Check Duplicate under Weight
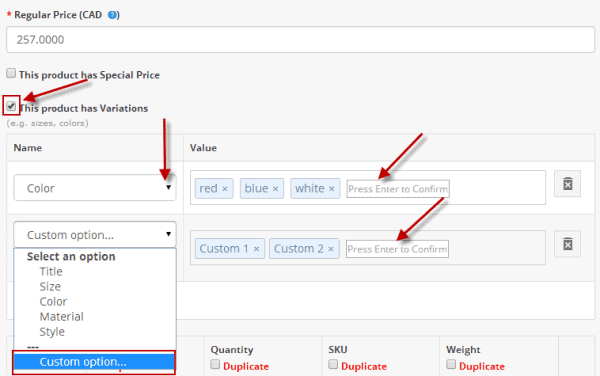This screenshot has height=376, width=600. 451,364
